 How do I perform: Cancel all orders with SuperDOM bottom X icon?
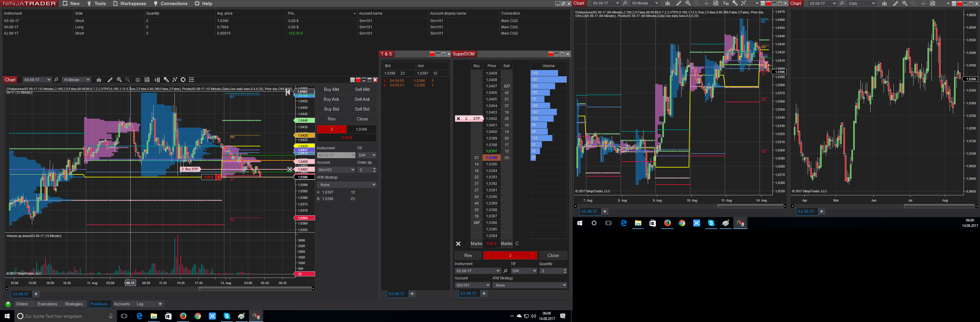click(x=458, y=244)
